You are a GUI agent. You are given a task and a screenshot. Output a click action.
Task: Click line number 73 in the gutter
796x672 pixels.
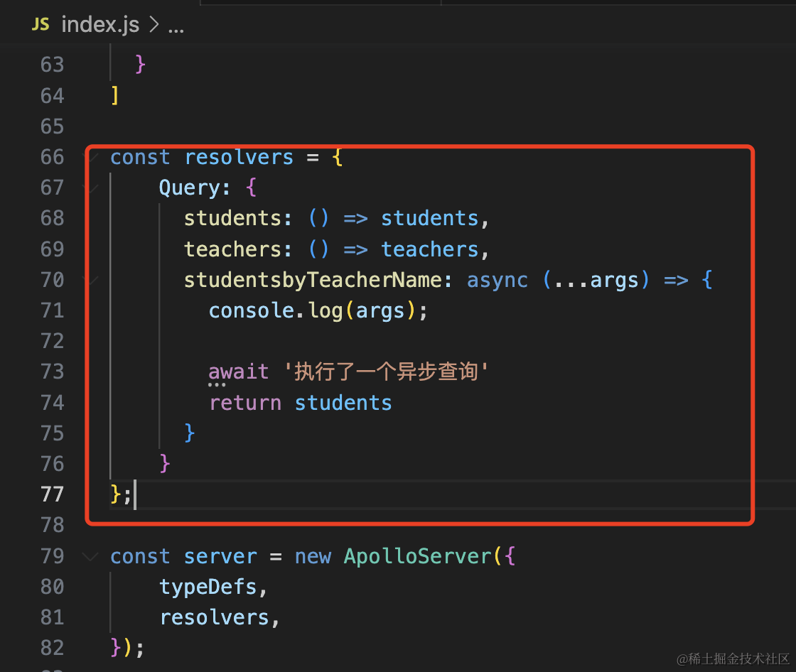point(53,372)
